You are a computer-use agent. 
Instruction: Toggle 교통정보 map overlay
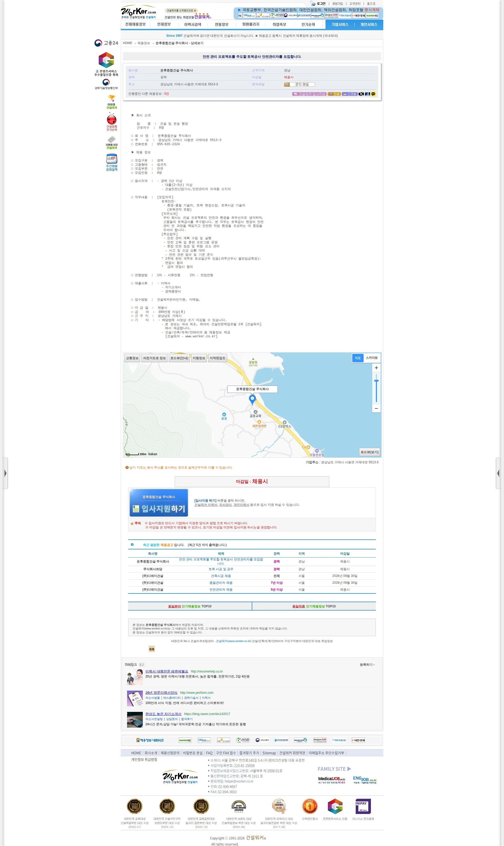click(x=132, y=358)
